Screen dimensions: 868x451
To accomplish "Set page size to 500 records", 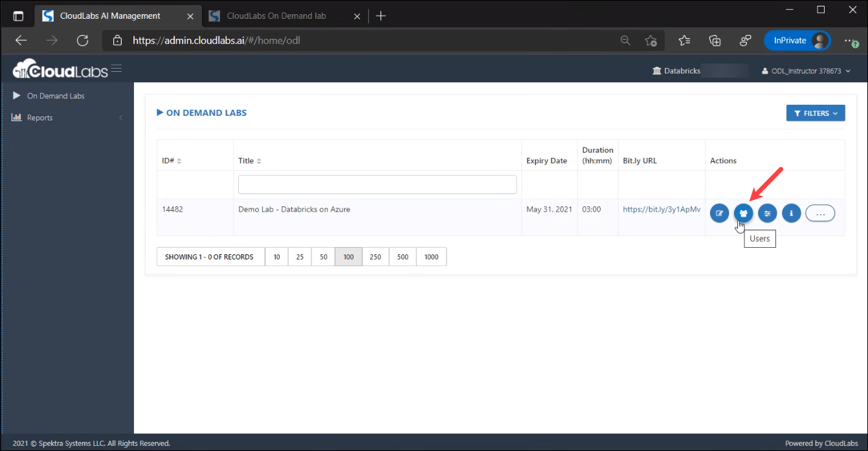I will point(403,257).
